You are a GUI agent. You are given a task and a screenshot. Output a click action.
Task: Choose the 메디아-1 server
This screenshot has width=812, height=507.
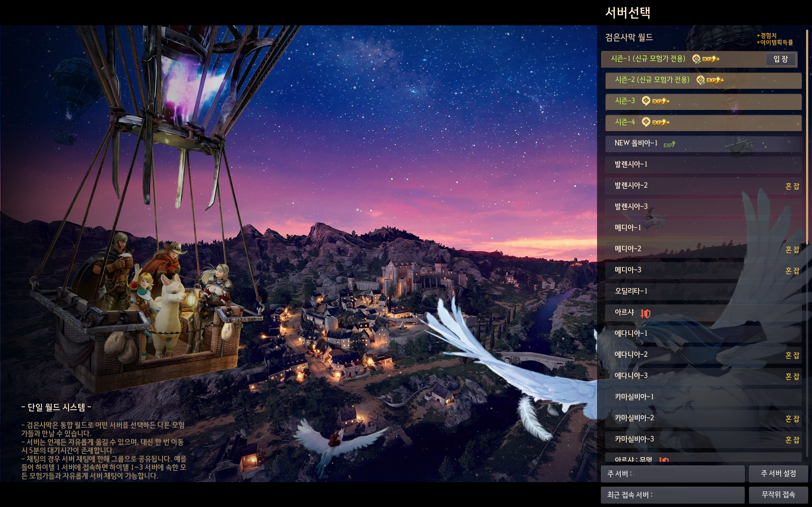703,228
